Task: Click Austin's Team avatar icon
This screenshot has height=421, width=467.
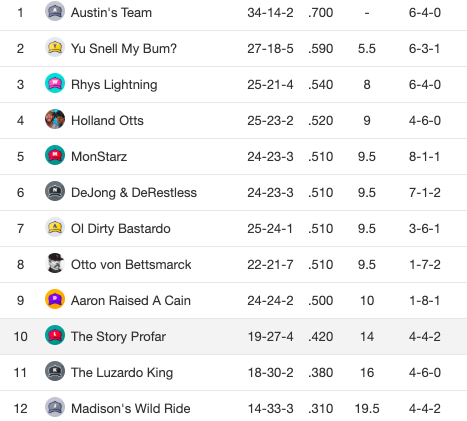Action: coord(55,11)
